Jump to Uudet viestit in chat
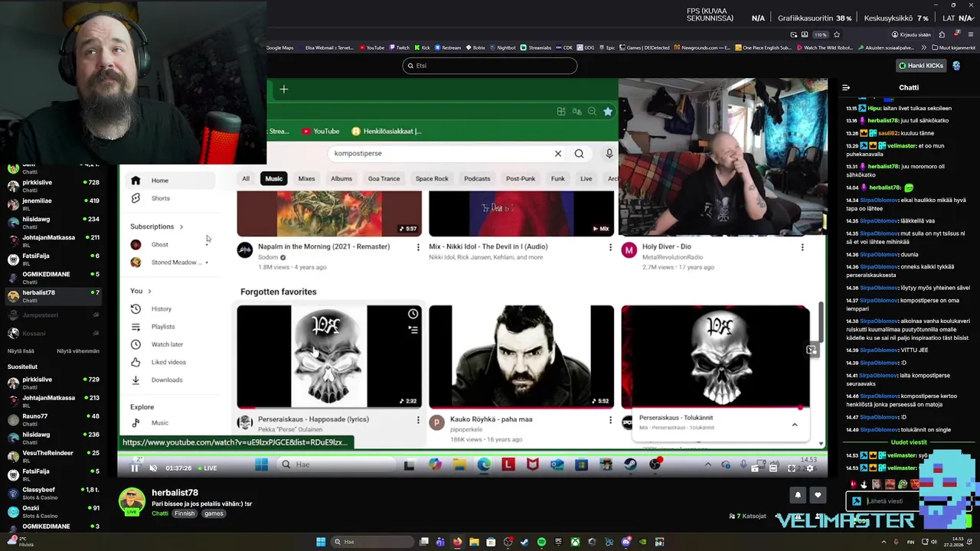Screen dimensions: 980x551 click(x=909, y=442)
